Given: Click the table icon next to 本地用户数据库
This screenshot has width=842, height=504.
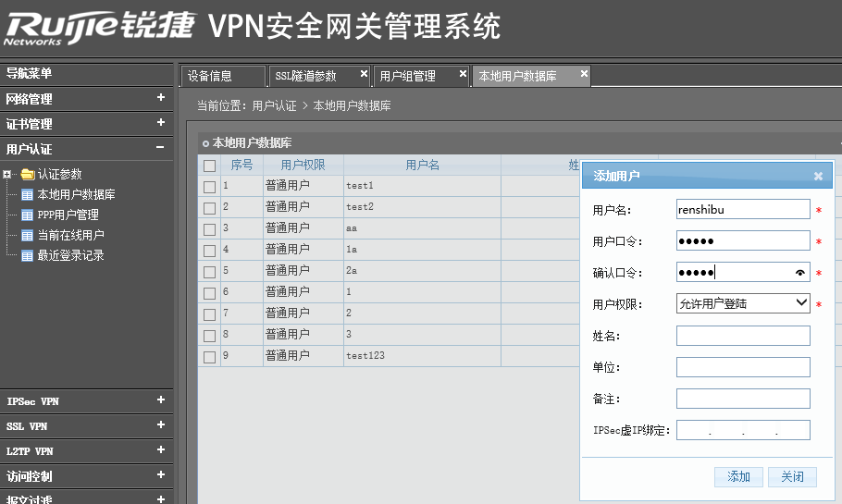Looking at the screenshot, I should coord(27,194).
